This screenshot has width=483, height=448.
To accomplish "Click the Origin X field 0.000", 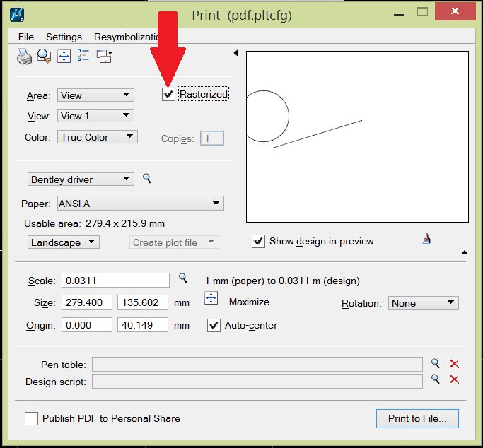I will click(87, 325).
